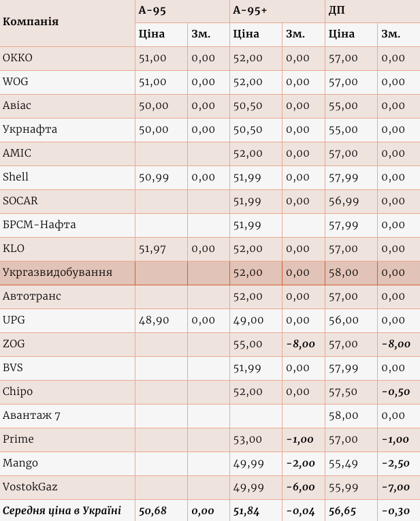Select the A-95+ column group header
The image size is (420, 521).
pos(277,11)
